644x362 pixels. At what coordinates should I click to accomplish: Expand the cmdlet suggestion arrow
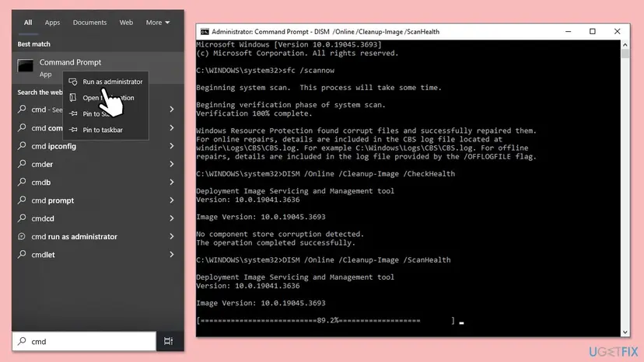172,255
